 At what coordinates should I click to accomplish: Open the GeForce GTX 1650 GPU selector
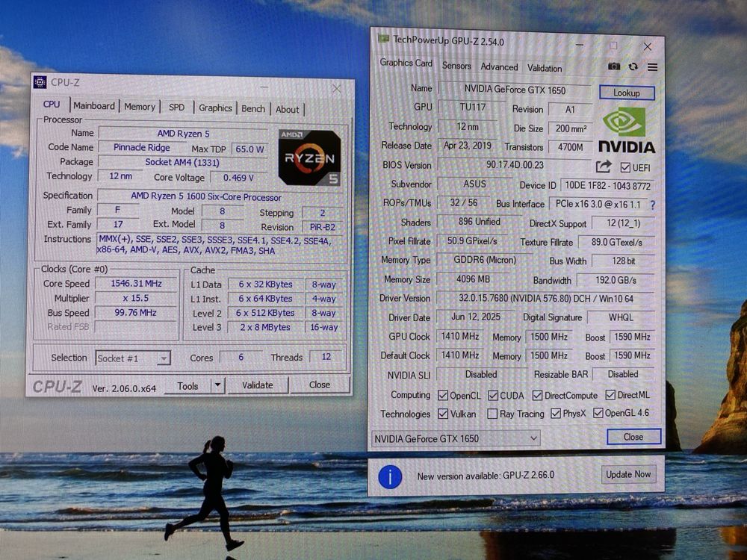[456, 438]
